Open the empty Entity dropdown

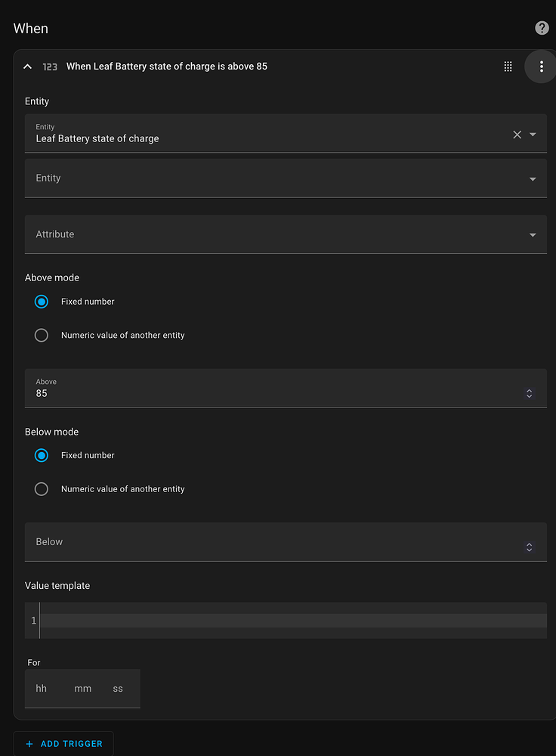532,178
